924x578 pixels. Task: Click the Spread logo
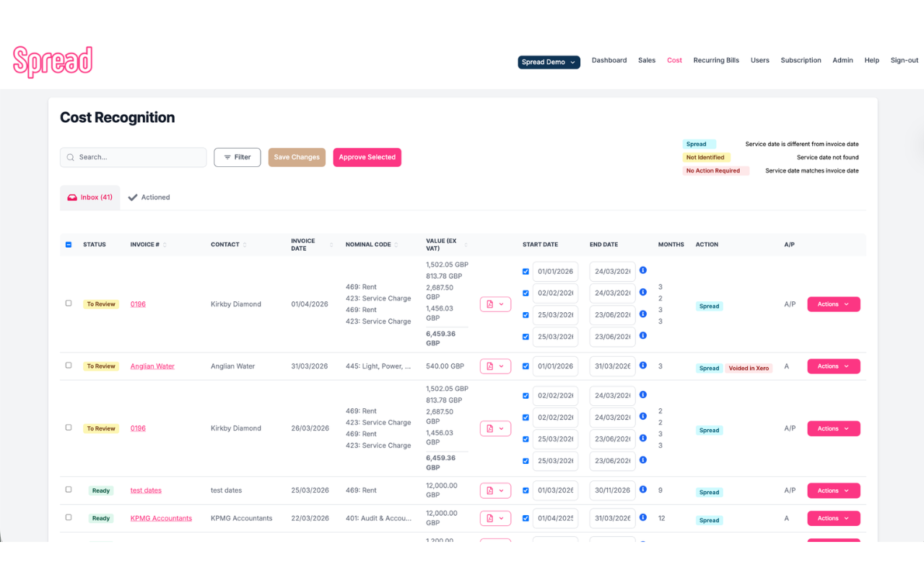(53, 61)
